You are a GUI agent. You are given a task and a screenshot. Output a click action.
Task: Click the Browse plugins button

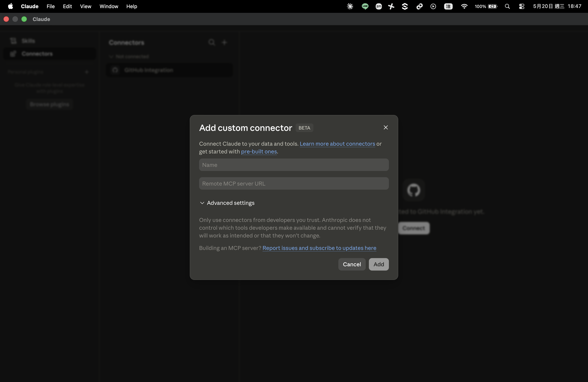49,104
